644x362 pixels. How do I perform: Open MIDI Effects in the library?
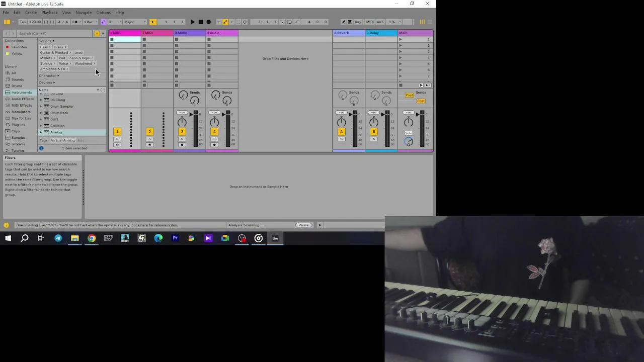[x=21, y=106]
